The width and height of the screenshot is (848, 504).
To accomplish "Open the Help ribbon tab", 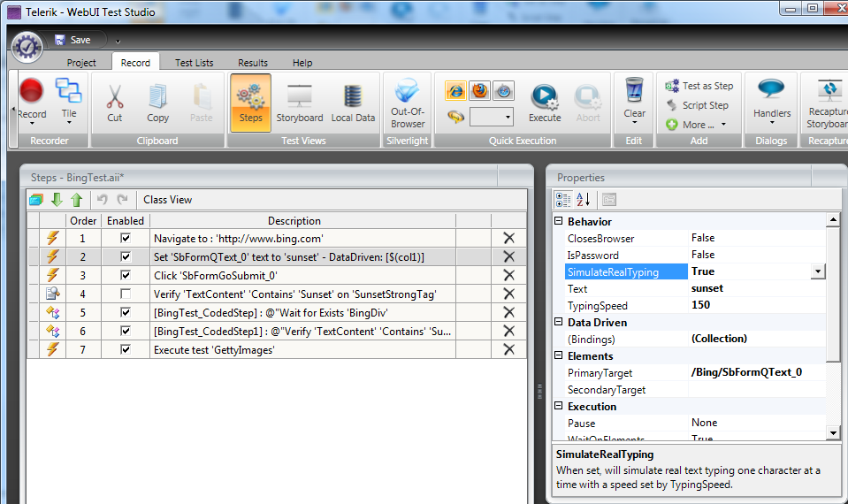I will pyautogui.click(x=302, y=63).
